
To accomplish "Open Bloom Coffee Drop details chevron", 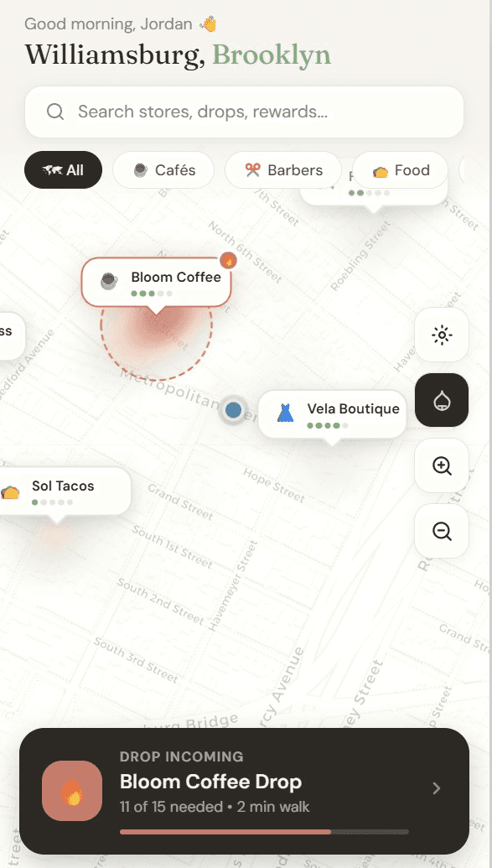I will (437, 787).
